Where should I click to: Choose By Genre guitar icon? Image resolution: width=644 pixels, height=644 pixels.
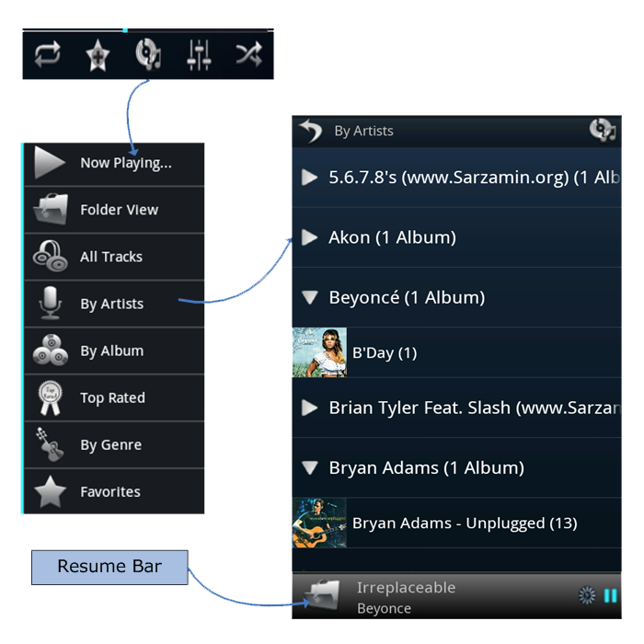click(x=50, y=444)
